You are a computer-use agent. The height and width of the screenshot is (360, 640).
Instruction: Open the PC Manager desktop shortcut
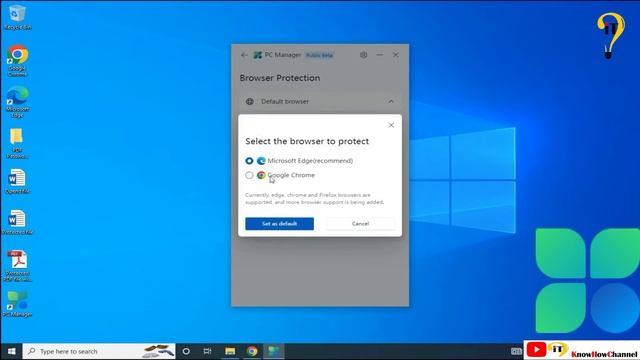tap(17, 304)
